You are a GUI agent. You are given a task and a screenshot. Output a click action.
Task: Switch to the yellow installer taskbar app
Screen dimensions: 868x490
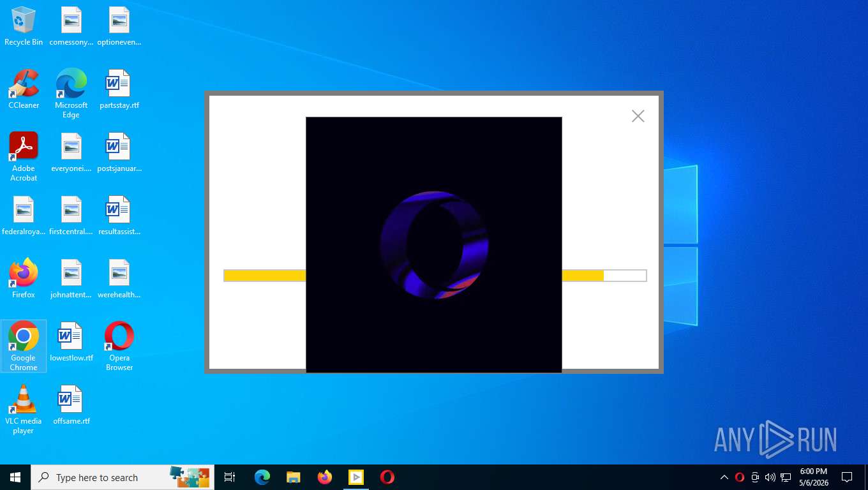pos(356,477)
